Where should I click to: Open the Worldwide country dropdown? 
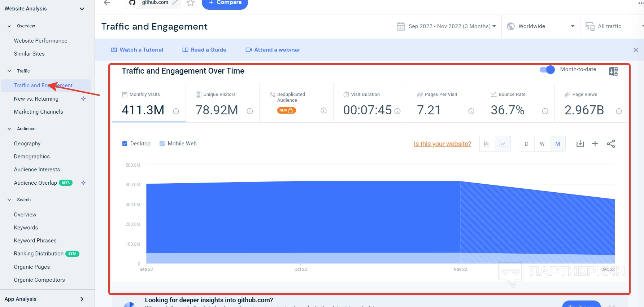541,26
